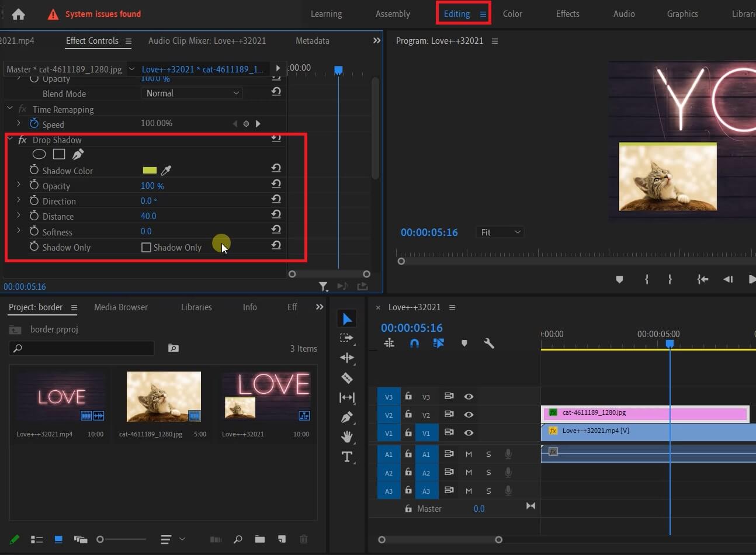Open the Editing workspace menu icon
Image resolution: width=756 pixels, height=555 pixels.
coord(483,14)
